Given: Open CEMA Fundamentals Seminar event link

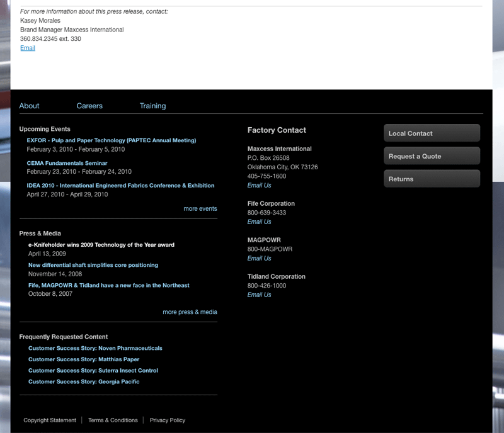Looking at the screenshot, I should [x=67, y=163].
